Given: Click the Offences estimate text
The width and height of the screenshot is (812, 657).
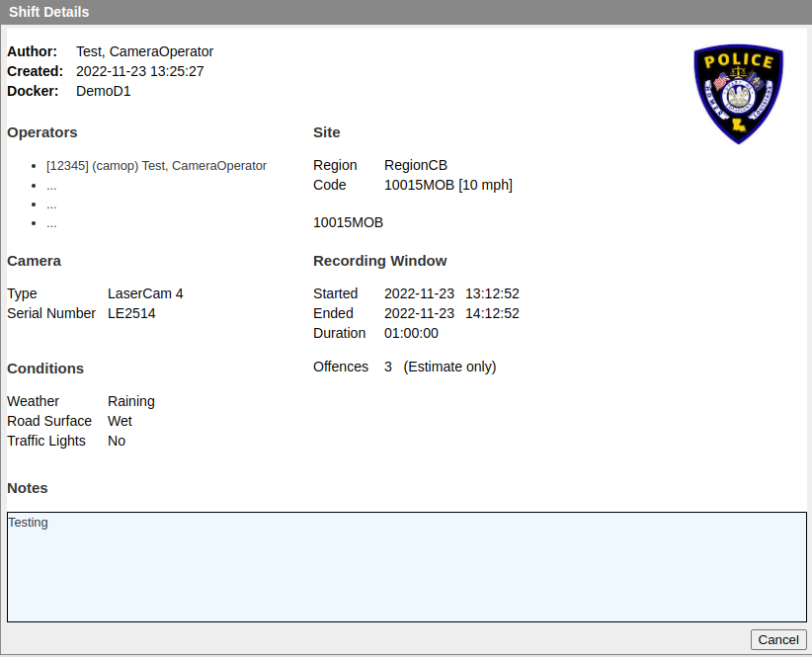Looking at the screenshot, I should click(x=449, y=367).
